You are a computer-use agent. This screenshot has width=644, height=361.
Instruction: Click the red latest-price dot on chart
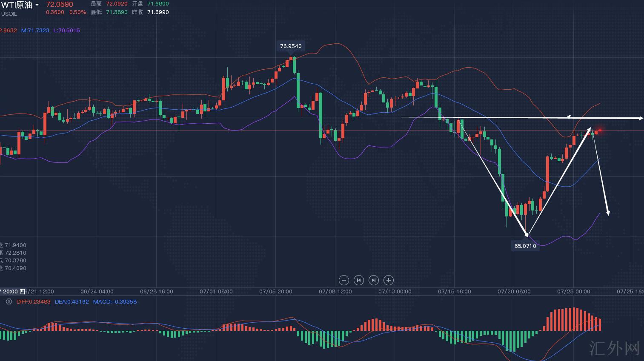[600, 130]
